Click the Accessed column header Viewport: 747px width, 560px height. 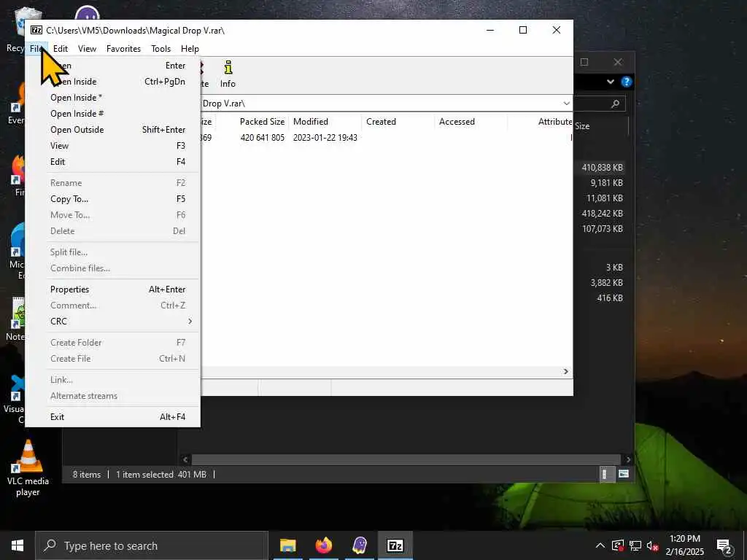tap(457, 122)
